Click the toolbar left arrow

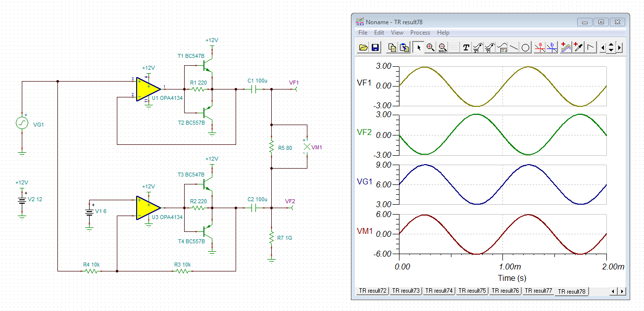602,47
